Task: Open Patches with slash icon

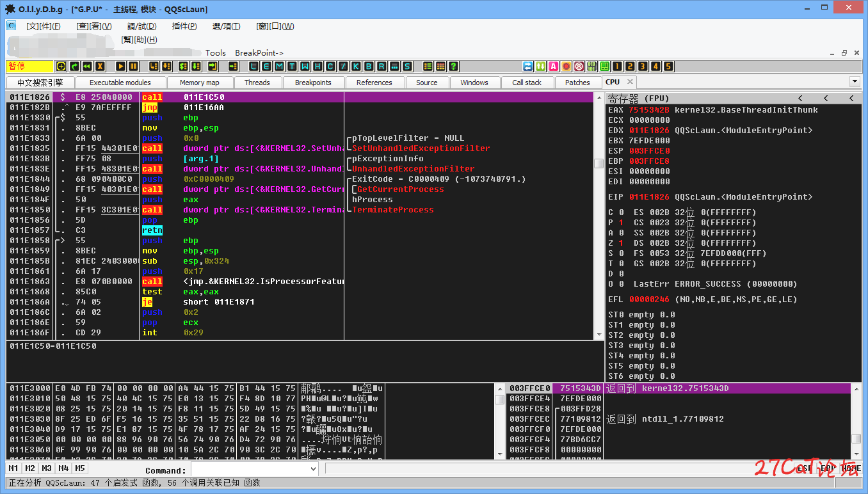Action: 343,67
